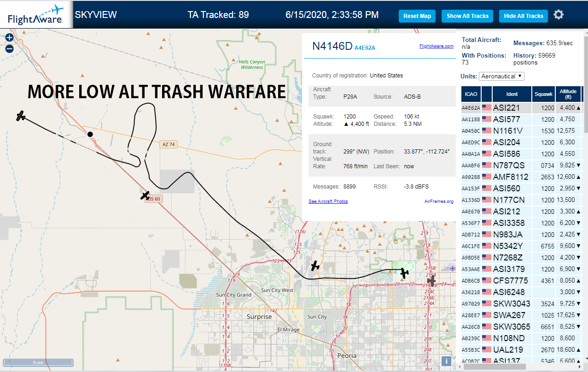Select N108ND aircraft row

pos(521,338)
